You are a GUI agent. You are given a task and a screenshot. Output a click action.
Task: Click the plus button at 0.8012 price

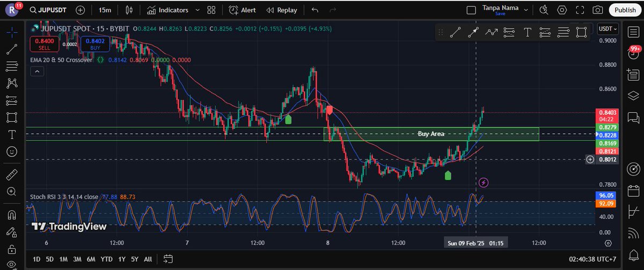590,159
